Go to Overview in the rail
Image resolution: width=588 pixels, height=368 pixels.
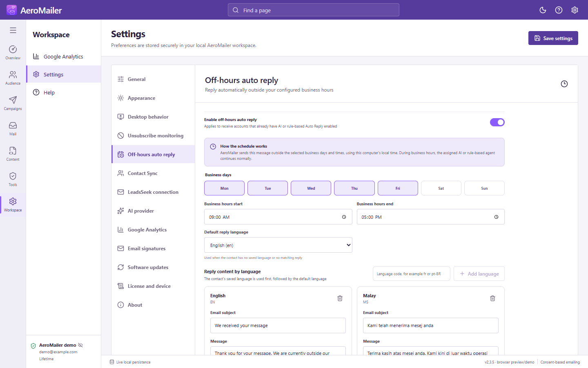(x=13, y=52)
